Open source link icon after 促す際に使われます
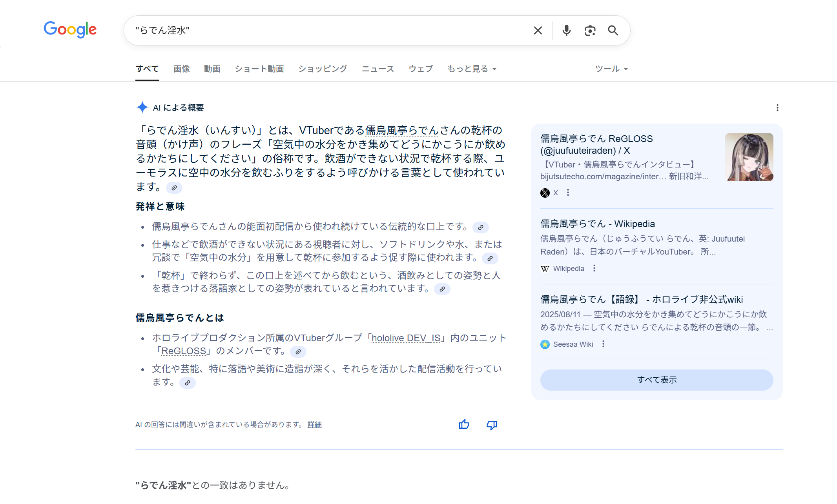837x504 pixels. tap(490, 258)
